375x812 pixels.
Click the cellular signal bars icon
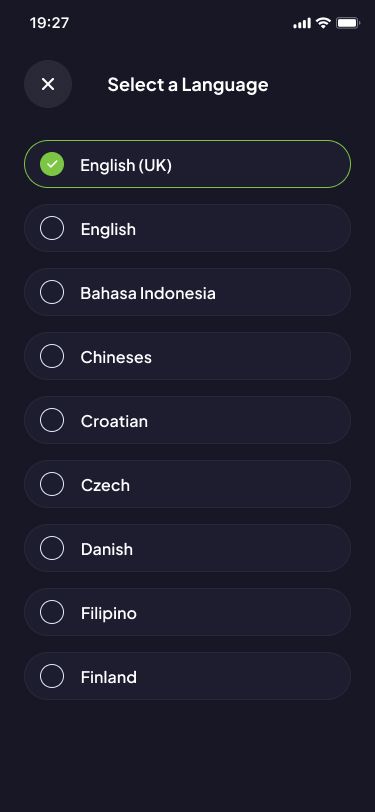click(302, 23)
